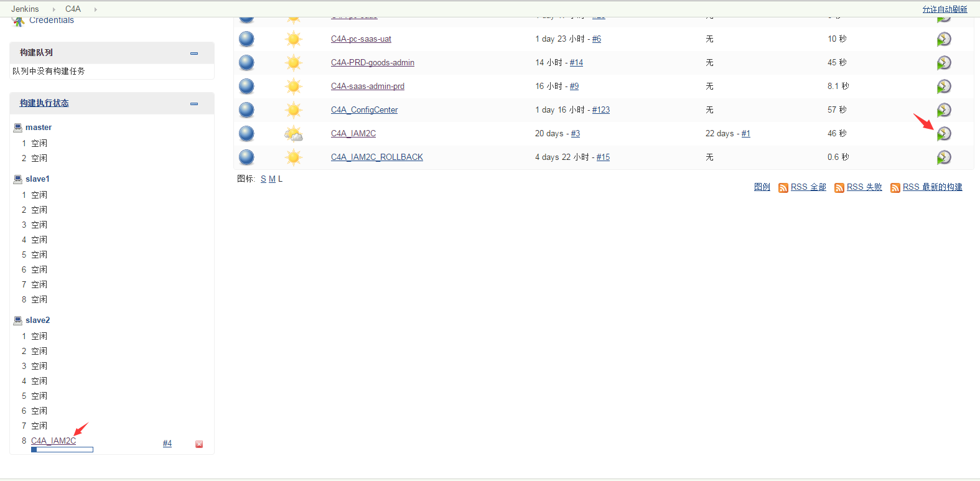This screenshot has width=980, height=481.
Task: Go to Jenkins home breadcrumb
Action: (x=25, y=9)
